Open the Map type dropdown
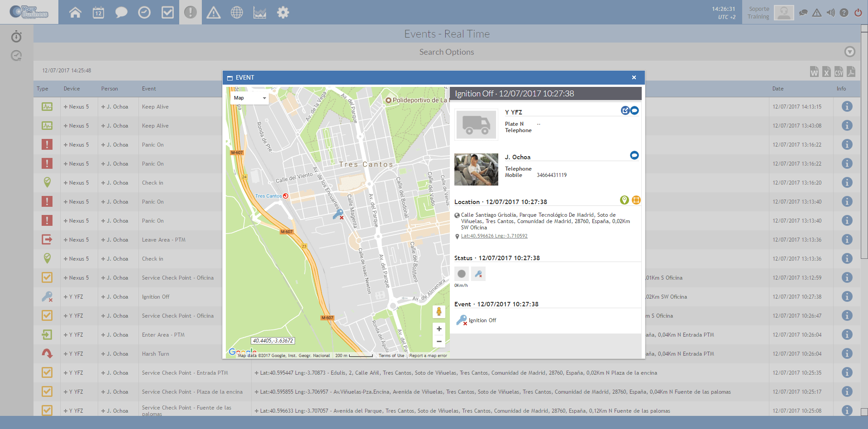This screenshot has height=429, width=868. pos(250,98)
